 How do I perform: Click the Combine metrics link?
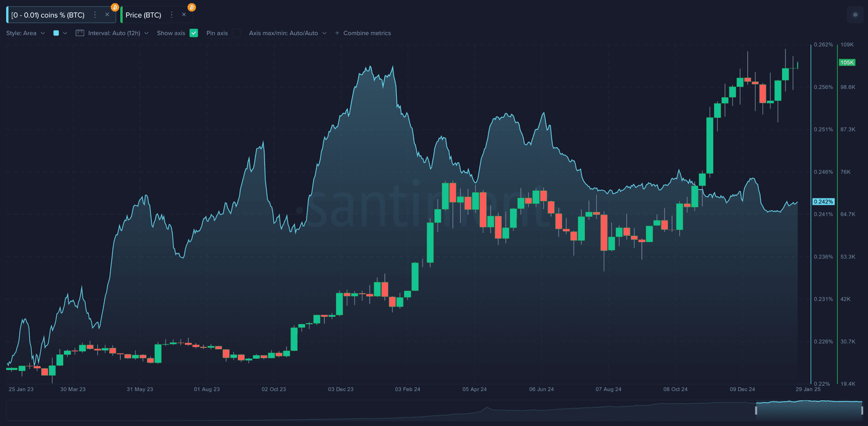367,33
